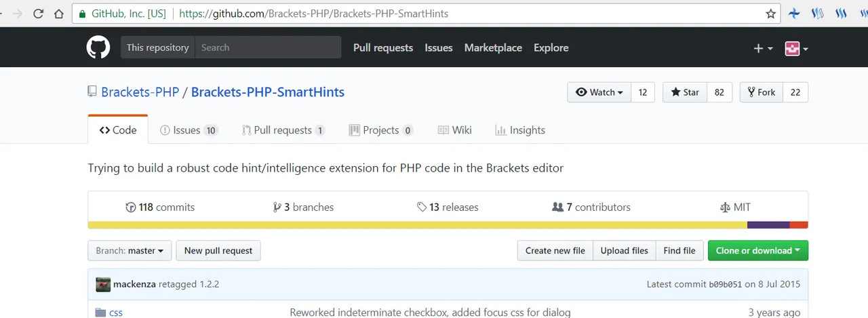Star the repository

(685, 92)
